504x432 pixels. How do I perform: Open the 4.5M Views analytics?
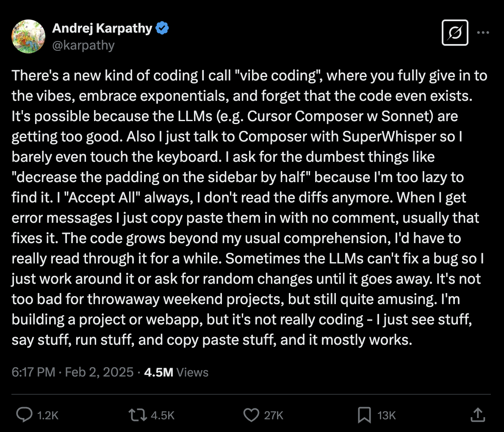pos(176,372)
